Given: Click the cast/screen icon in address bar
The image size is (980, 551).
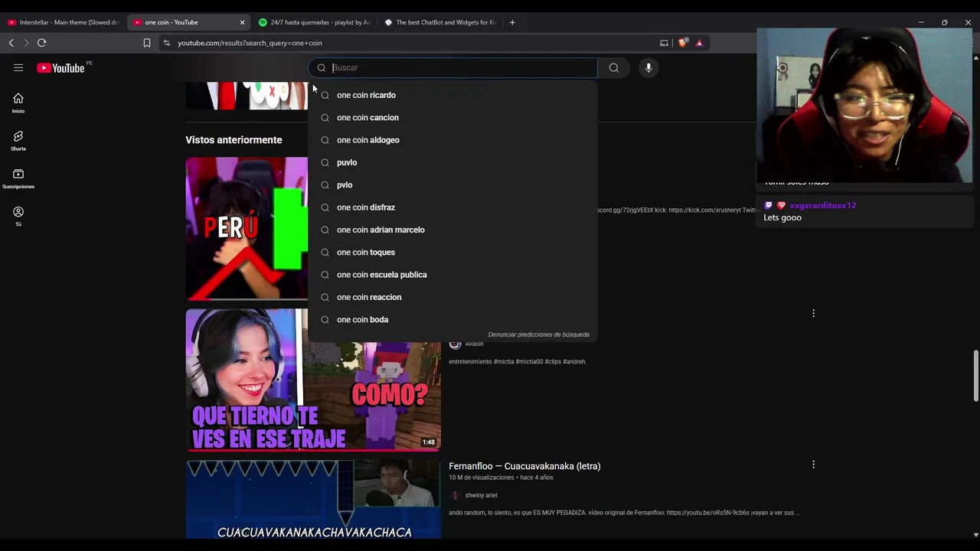Looking at the screenshot, I should tap(664, 43).
